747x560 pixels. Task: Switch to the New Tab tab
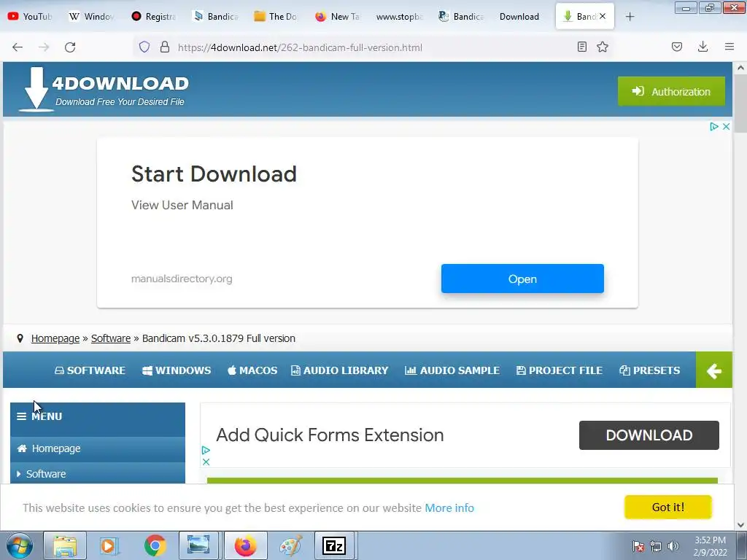pos(337,17)
